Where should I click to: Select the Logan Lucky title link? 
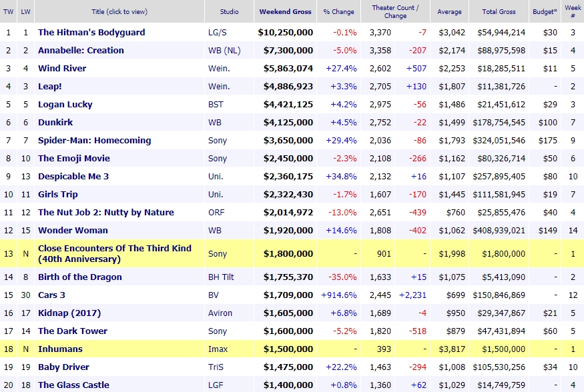click(x=65, y=104)
